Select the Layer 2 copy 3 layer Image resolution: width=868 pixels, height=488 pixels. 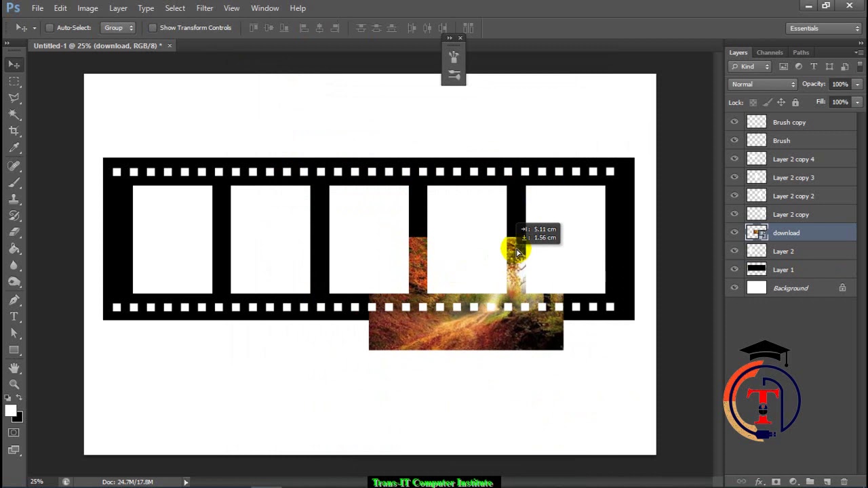[x=791, y=178]
